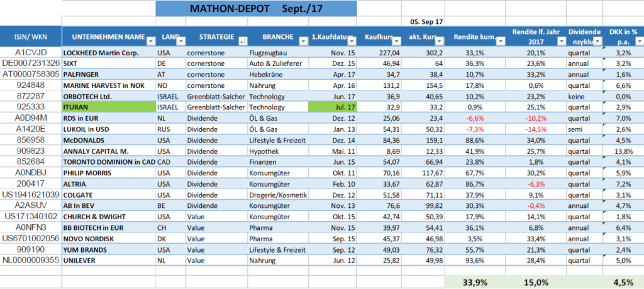Open the akt. Kurs column filter dropdown

pyautogui.click(x=440, y=41)
